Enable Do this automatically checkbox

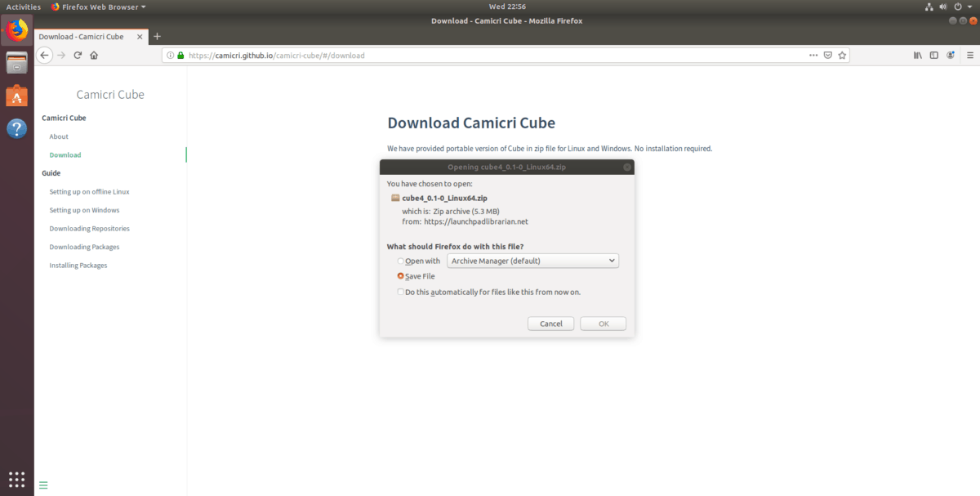[x=400, y=292]
